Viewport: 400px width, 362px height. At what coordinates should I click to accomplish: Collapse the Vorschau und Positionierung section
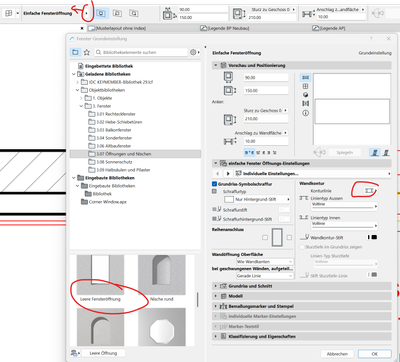[216, 65]
